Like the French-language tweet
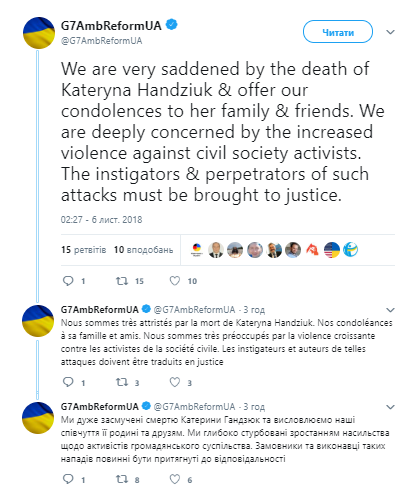This screenshot has width=412, height=491. (175, 382)
